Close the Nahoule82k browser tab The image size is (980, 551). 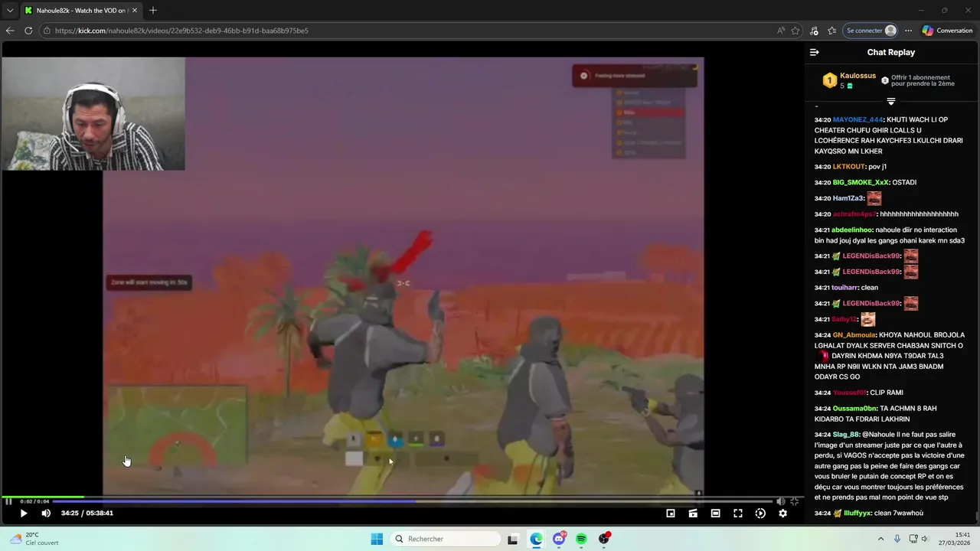coord(135,11)
